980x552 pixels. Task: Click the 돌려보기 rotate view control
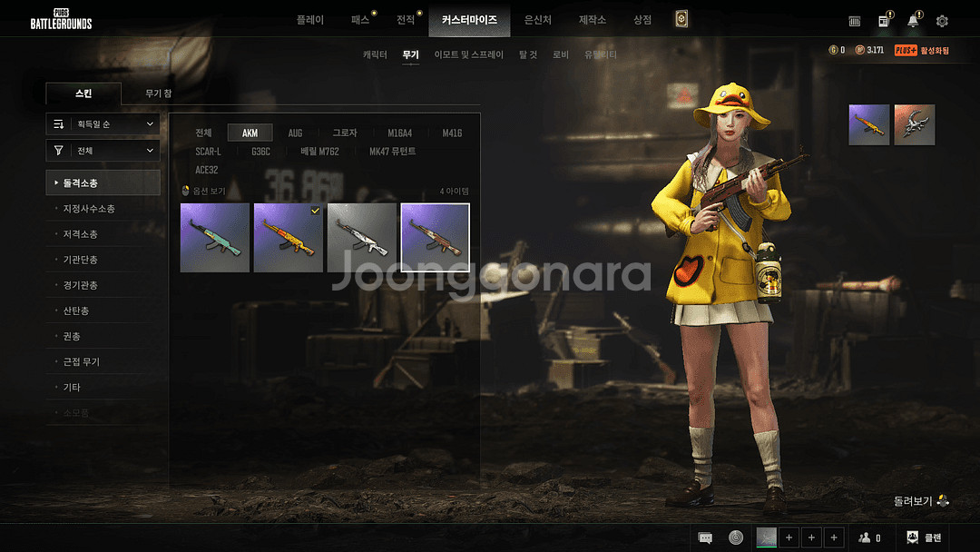pyautogui.click(x=921, y=501)
